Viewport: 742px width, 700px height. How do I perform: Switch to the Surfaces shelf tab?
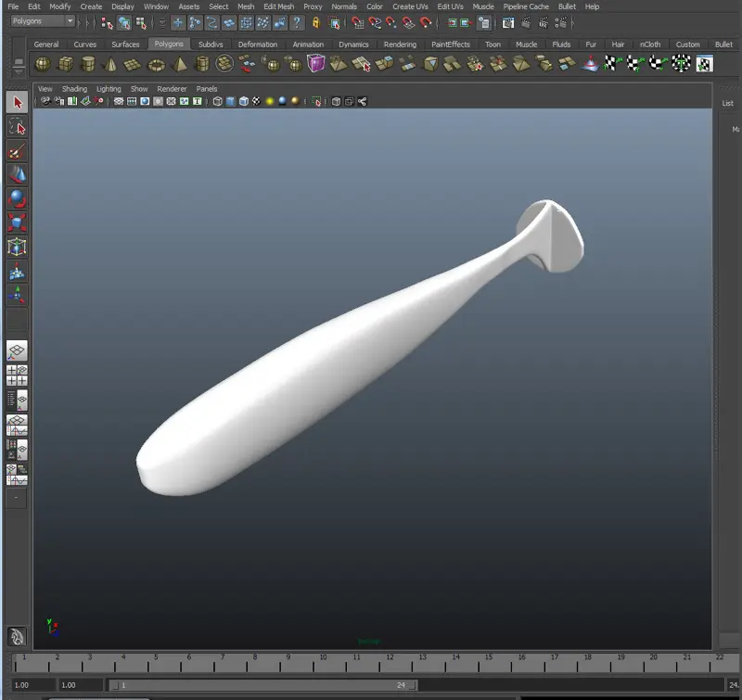click(x=125, y=45)
